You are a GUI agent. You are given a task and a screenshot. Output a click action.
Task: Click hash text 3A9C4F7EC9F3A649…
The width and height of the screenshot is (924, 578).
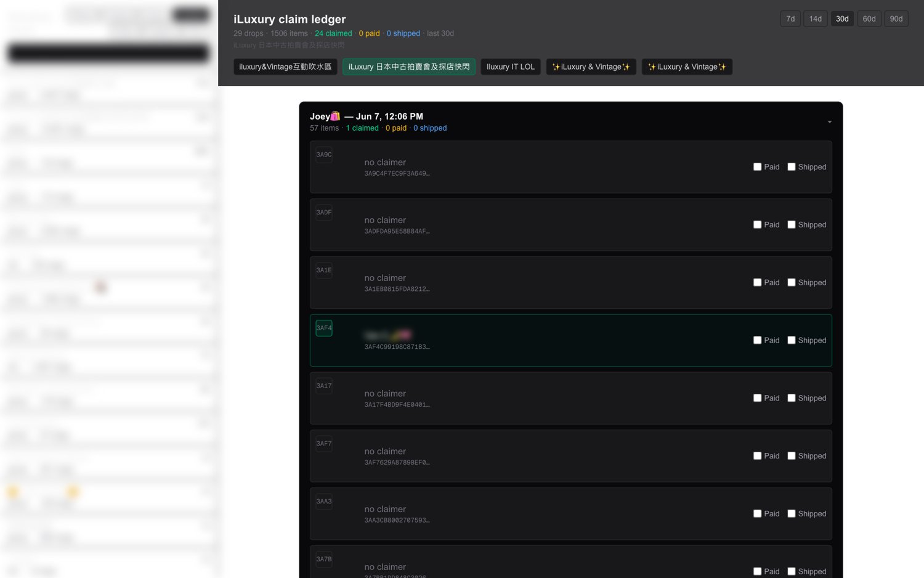tap(397, 174)
